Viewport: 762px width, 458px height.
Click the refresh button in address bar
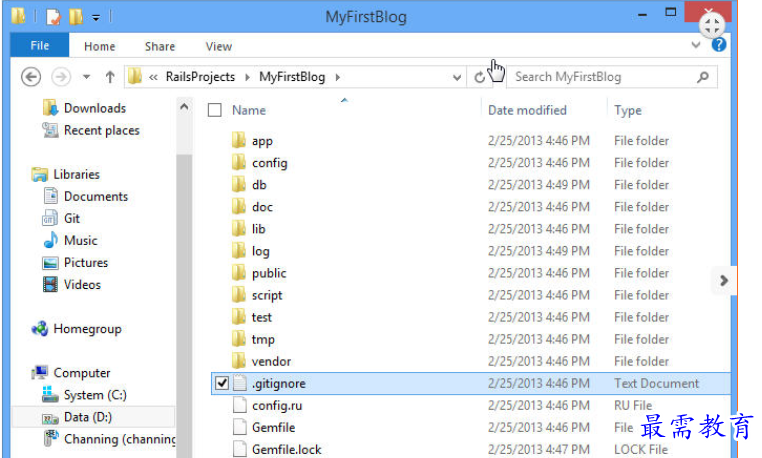point(480,77)
